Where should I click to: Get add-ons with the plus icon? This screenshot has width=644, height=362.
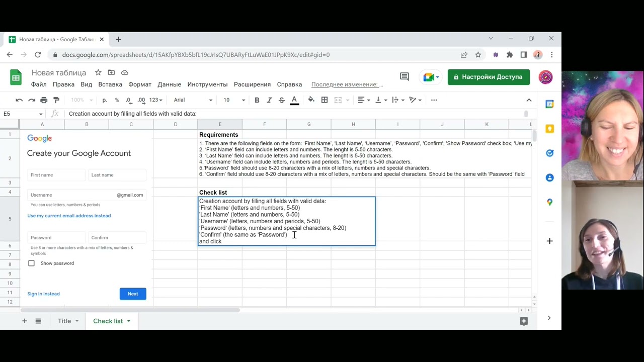pyautogui.click(x=549, y=241)
